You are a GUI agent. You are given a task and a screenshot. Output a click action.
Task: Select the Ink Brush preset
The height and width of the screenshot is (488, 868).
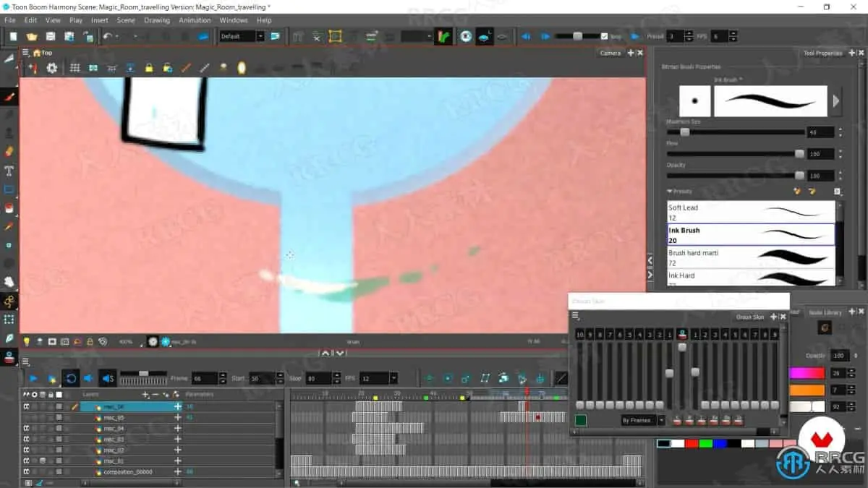(751, 235)
